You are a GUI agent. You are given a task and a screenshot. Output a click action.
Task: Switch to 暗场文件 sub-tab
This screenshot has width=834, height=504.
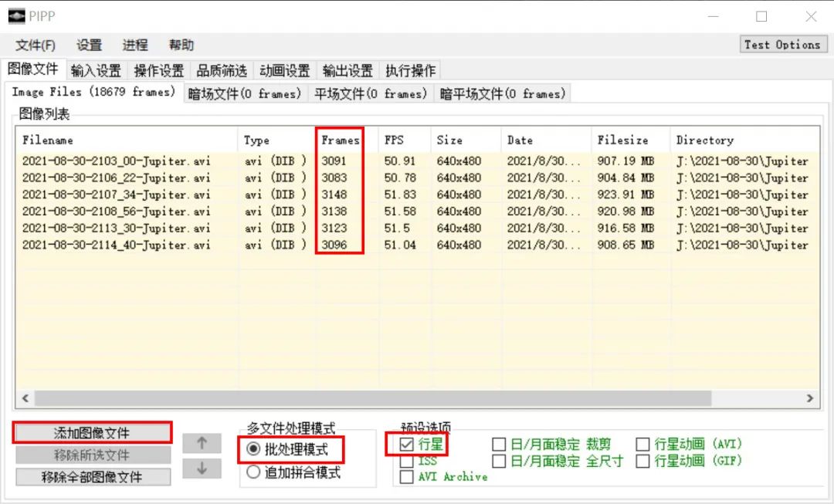[244, 93]
